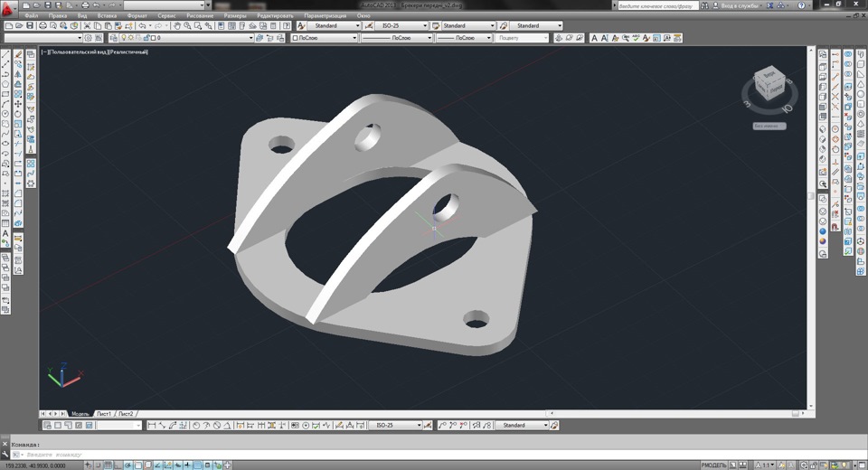Click the Make Object's Layer Current icon
Viewport: 868px width, 470px height.
pyautogui.click(x=259, y=38)
